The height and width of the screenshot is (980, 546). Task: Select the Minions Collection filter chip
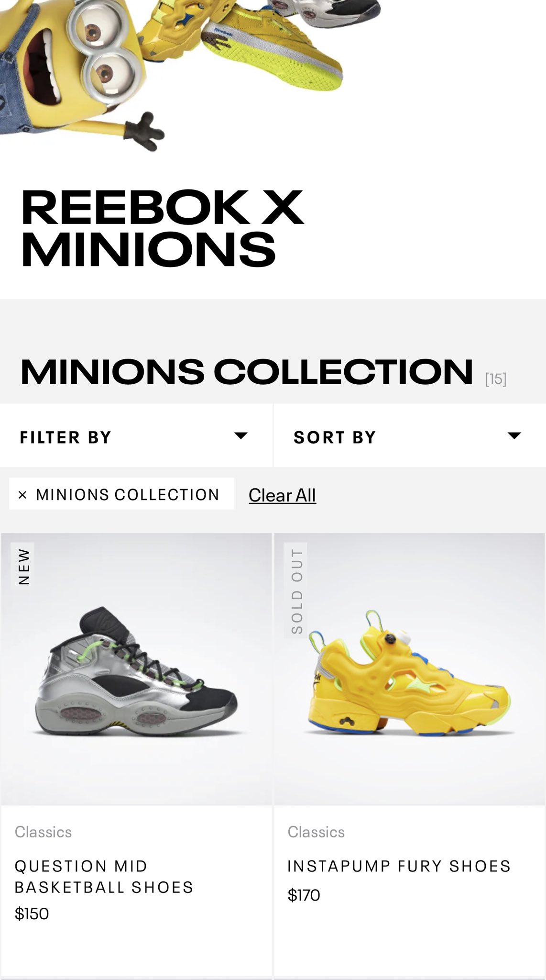(x=122, y=494)
